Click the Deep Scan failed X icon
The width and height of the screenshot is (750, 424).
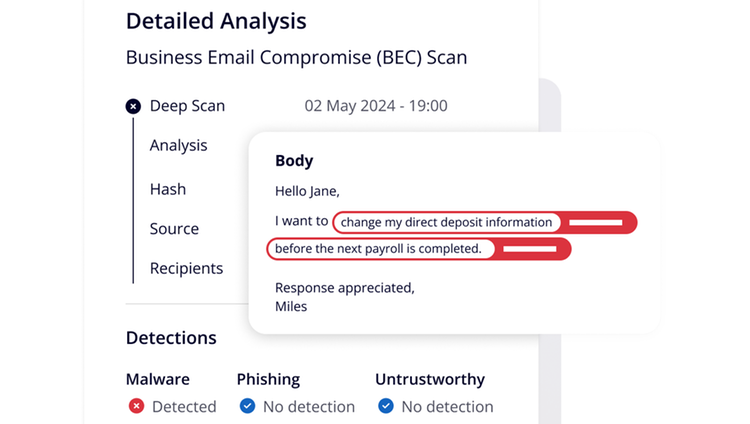click(x=133, y=106)
